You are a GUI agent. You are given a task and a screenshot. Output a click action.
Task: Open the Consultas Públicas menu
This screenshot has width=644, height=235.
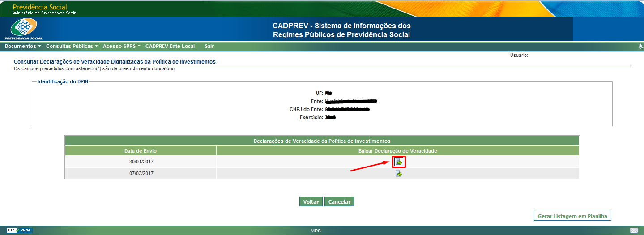pyautogui.click(x=72, y=46)
